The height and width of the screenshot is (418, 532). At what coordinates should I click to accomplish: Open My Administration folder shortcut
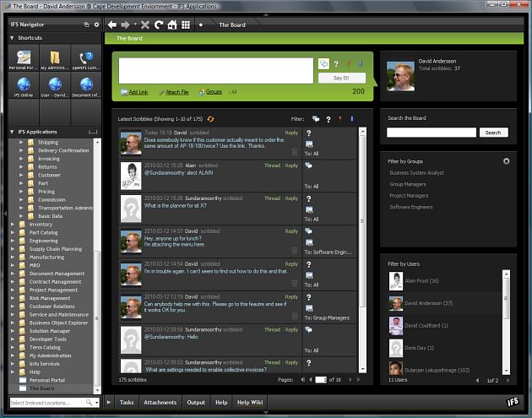(x=55, y=58)
